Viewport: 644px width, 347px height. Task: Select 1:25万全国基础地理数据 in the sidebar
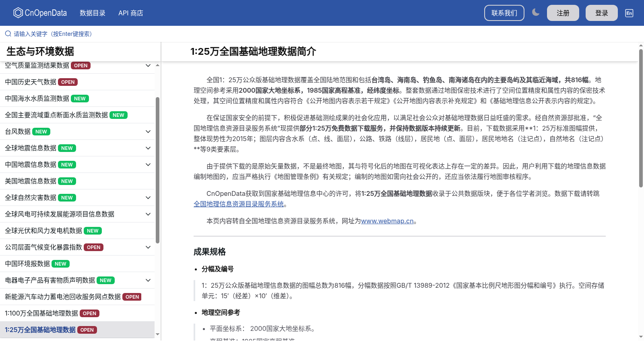(40, 330)
